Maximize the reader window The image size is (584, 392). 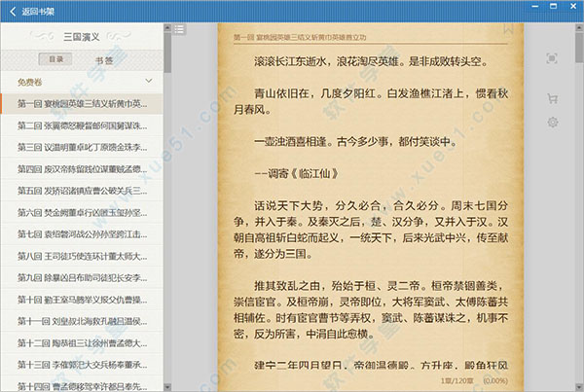(x=554, y=6)
